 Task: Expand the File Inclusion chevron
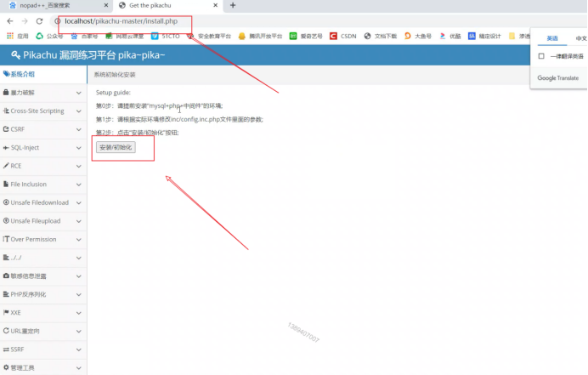pyautogui.click(x=79, y=185)
